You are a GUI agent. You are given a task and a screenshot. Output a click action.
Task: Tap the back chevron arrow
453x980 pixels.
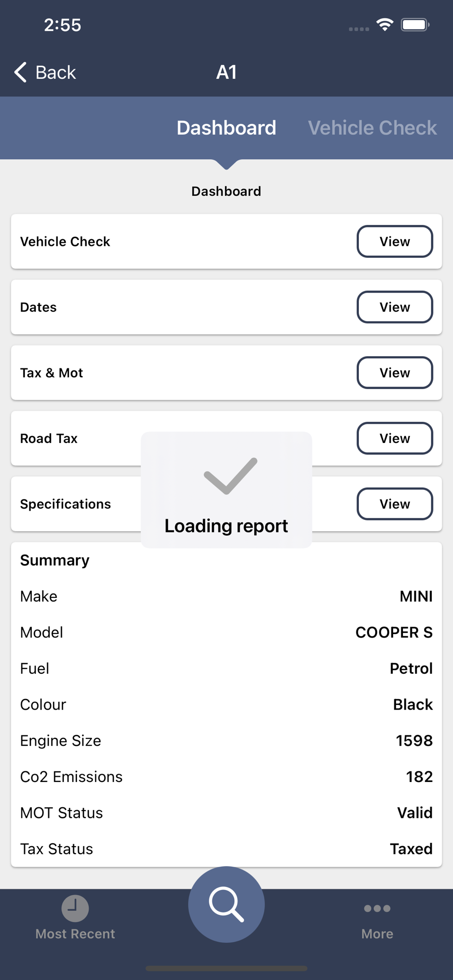(x=20, y=72)
